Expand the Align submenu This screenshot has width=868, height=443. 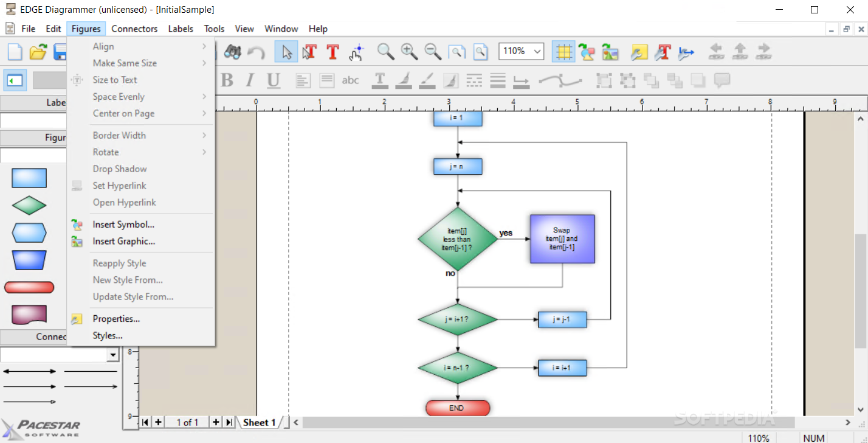click(141, 46)
